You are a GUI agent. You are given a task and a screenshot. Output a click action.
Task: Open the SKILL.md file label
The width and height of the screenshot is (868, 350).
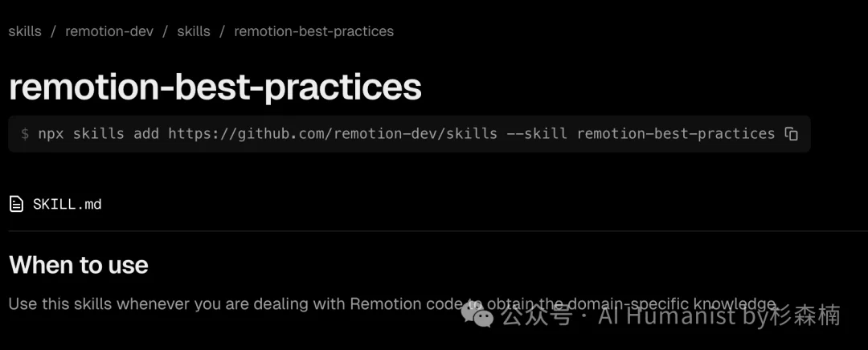[x=68, y=204]
